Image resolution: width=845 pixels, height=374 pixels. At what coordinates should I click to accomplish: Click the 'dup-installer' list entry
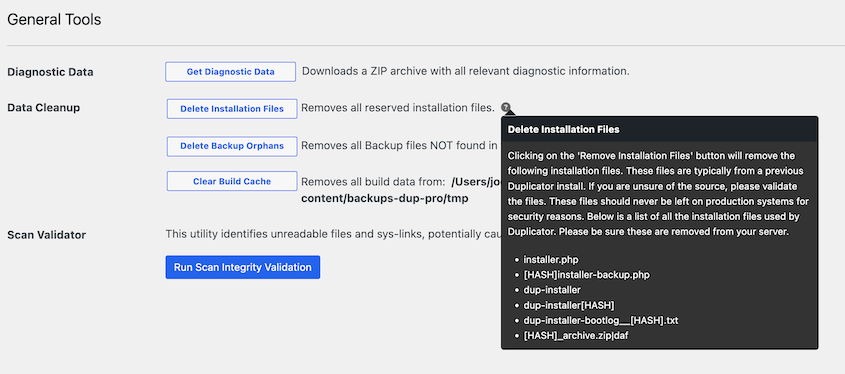click(x=552, y=290)
